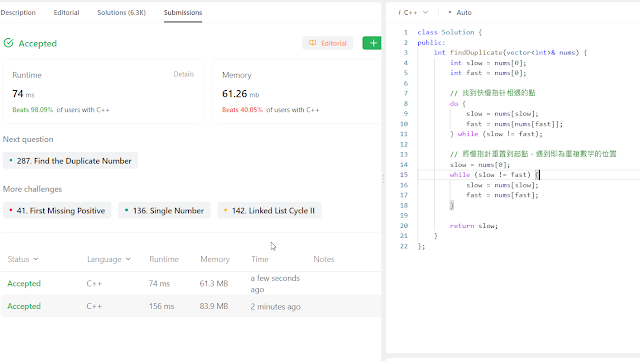Click the Time column header
Screen dimensions: 640x361
(x=260, y=259)
